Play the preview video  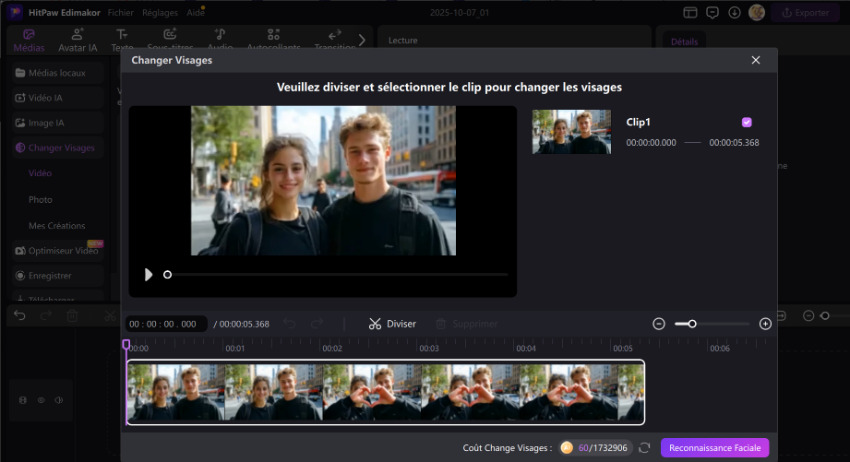click(x=149, y=274)
